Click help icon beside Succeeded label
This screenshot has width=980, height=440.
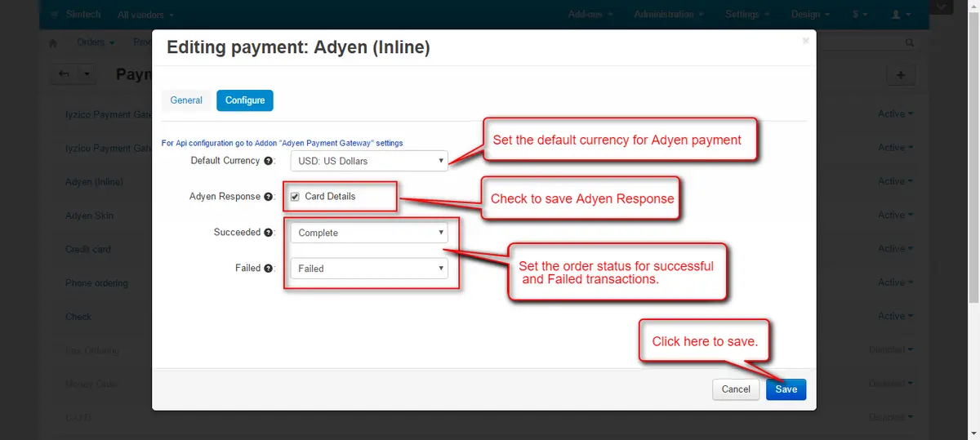(x=268, y=233)
